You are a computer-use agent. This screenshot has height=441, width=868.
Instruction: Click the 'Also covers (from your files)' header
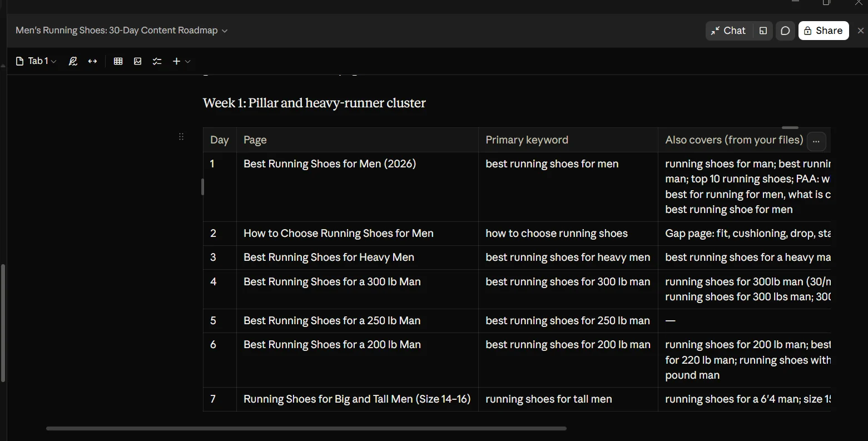(x=734, y=140)
